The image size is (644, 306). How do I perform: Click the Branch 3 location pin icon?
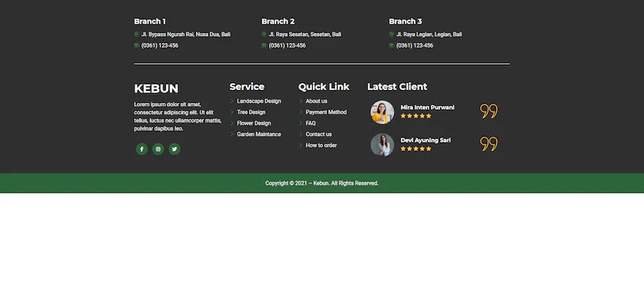tap(391, 34)
